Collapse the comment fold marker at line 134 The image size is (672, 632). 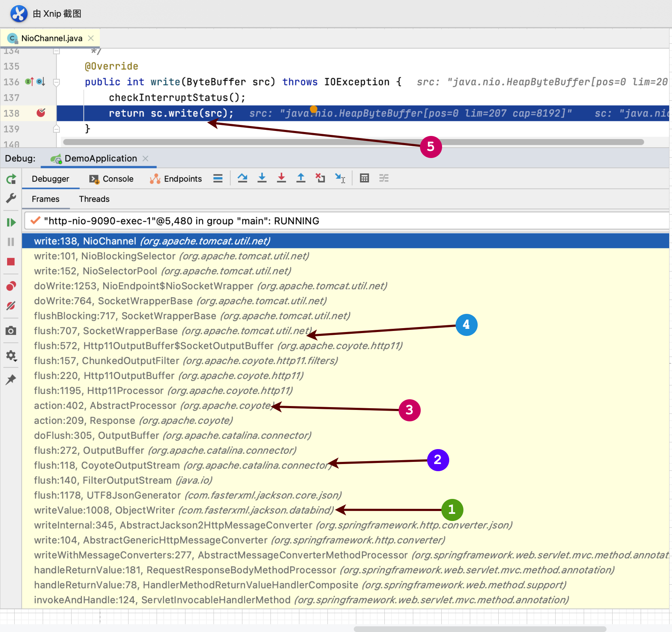[56, 51]
